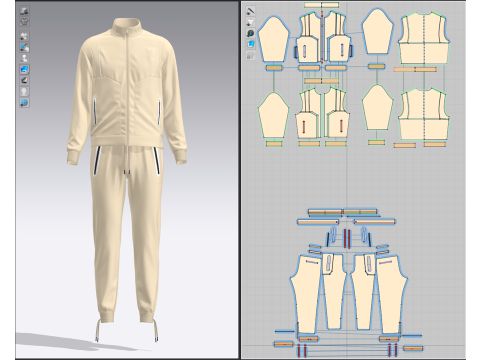
Task: Select the cuff band below the top-left sleeve
Action: (274, 68)
